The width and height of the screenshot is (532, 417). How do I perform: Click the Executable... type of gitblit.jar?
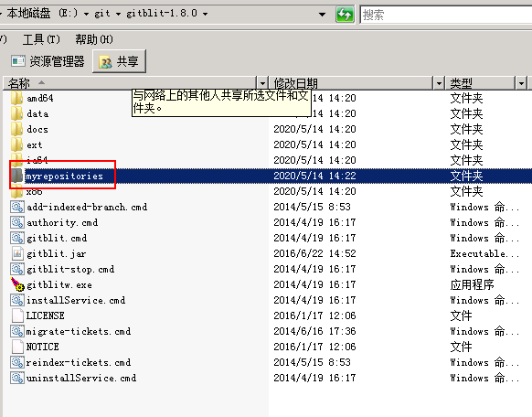(484, 253)
